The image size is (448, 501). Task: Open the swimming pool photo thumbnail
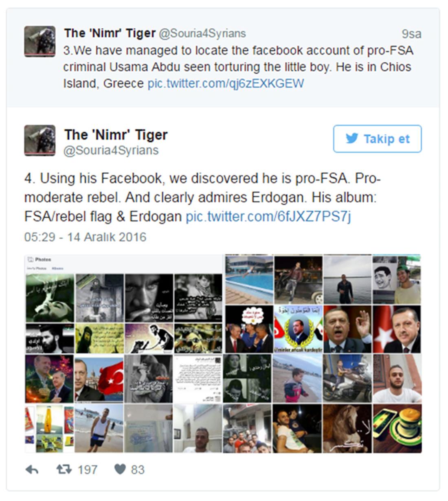pyautogui.click(x=249, y=279)
